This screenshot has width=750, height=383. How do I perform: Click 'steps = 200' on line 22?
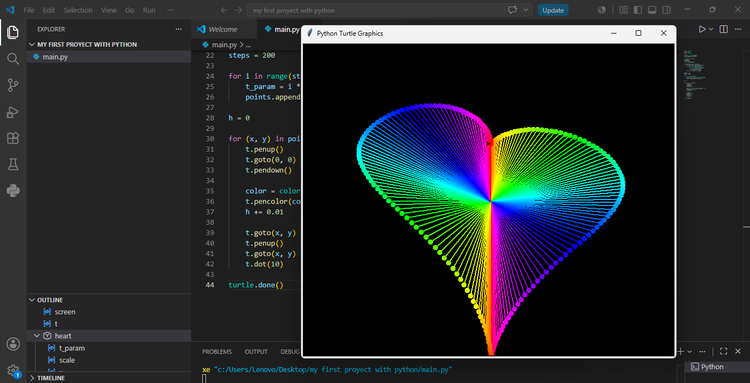252,55
